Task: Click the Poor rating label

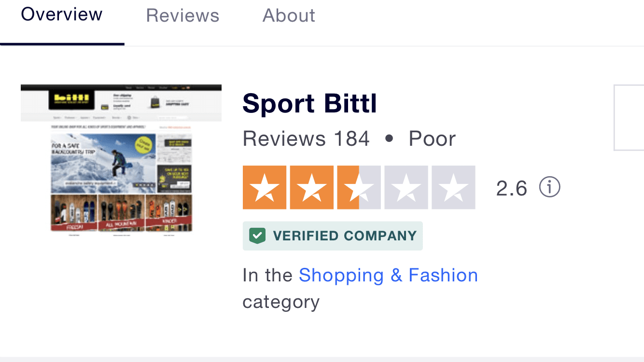Action: click(x=432, y=139)
